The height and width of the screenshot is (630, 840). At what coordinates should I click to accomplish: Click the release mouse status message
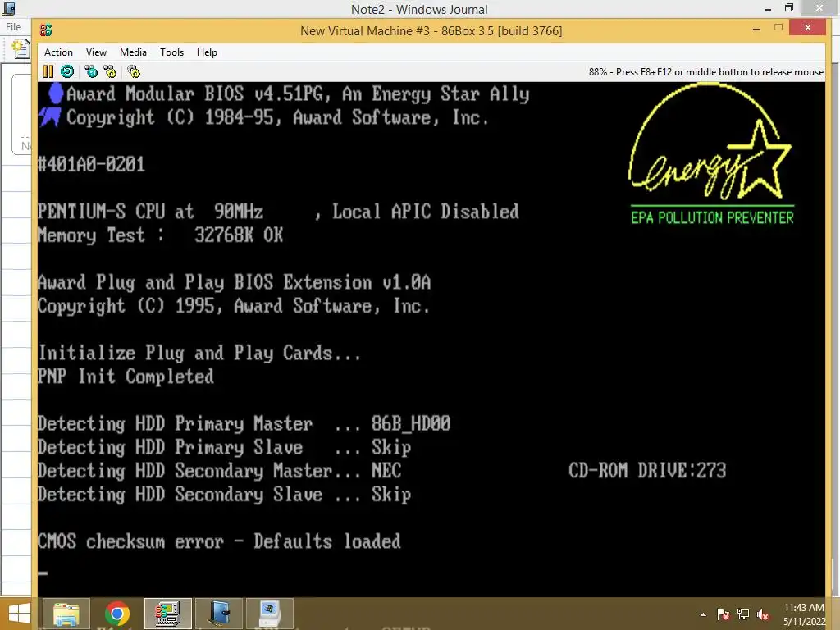pyautogui.click(x=706, y=72)
